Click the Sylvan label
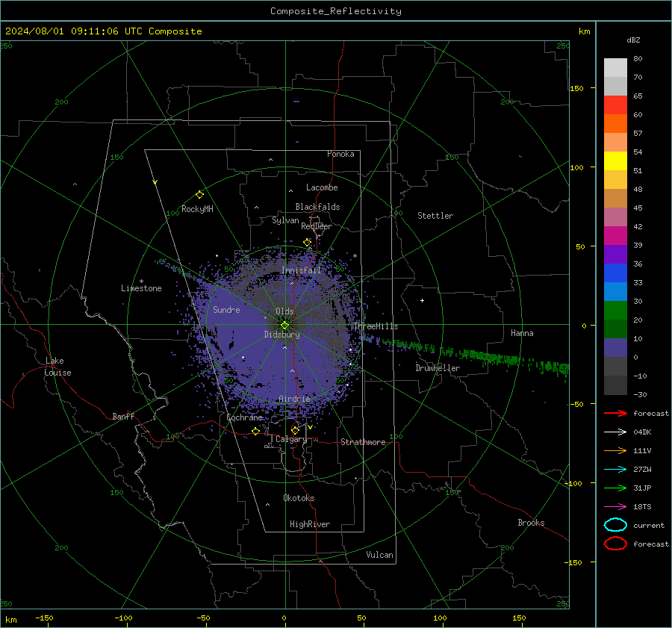 (x=285, y=220)
